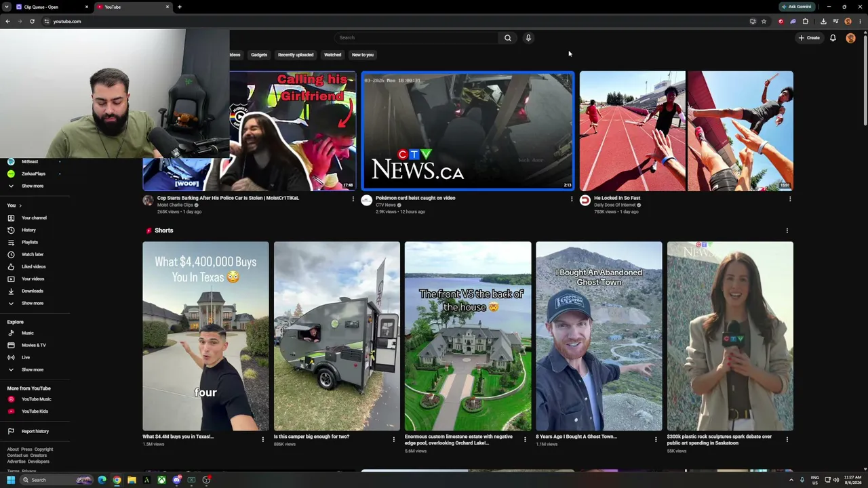868x488 pixels.
Task: Open options menu for Cop Starts Barking video
Action: click(353, 199)
